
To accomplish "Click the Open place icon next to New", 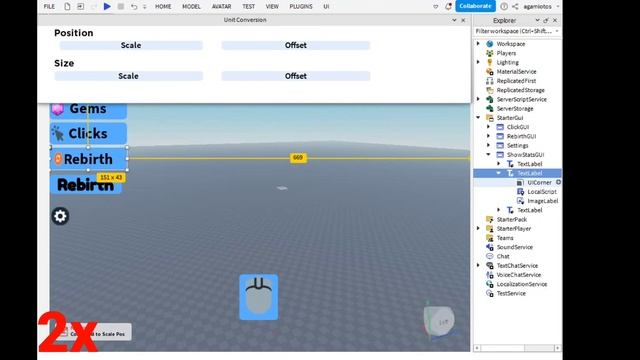I will click(80, 7).
